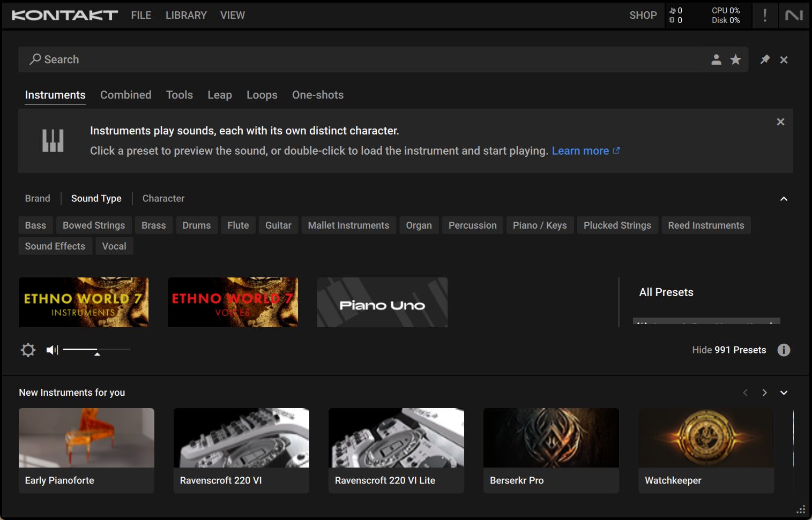Image resolution: width=812 pixels, height=520 pixels.
Task: Select Ethno World 7 Instruments library
Action: point(84,302)
